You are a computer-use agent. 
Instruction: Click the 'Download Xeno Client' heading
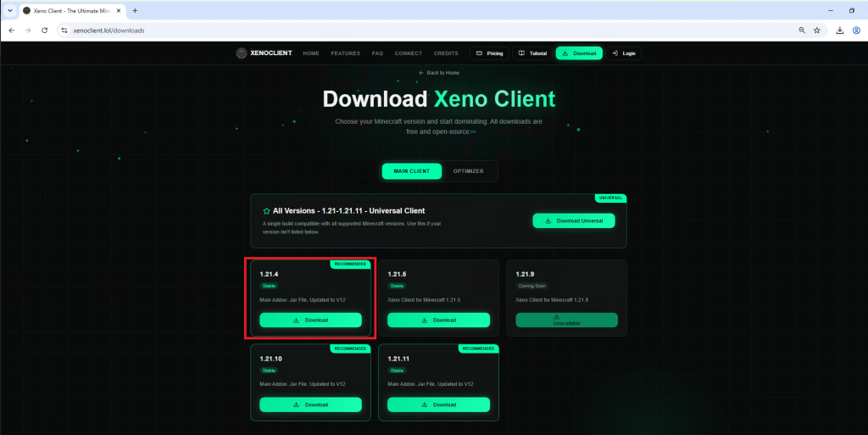click(x=439, y=99)
